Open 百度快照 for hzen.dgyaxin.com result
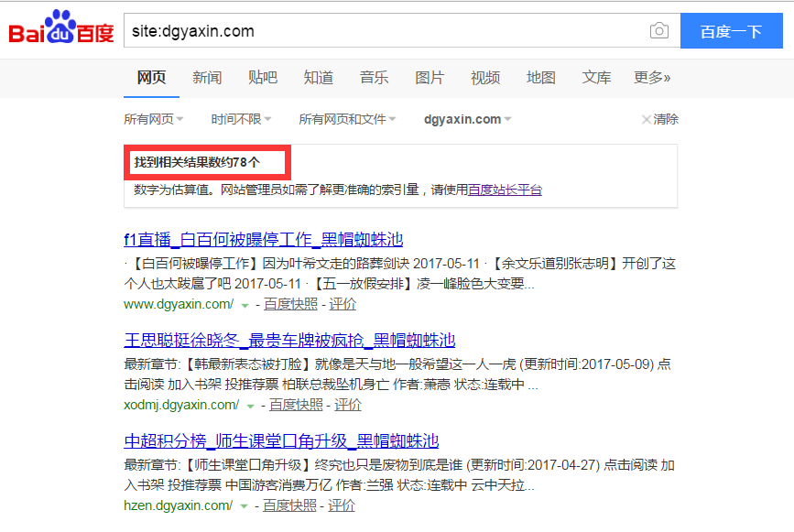Viewport: 794px width, 532px height. [289, 505]
